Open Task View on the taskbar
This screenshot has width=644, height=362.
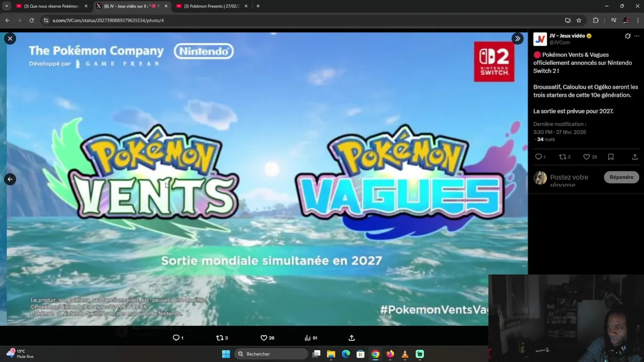coord(316,354)
